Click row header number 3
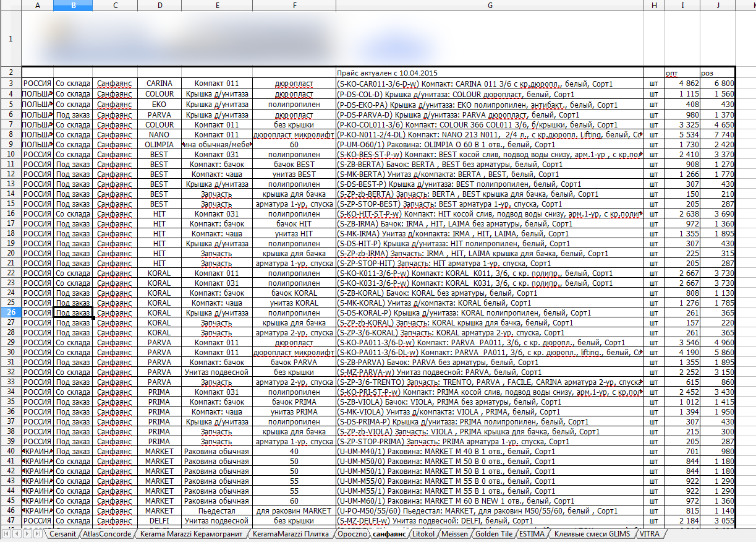This screenshot has height=542, width=756. [11, 83]
